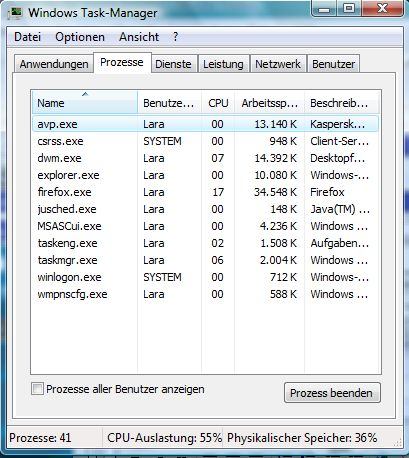The image size is (409, 458).
Task: Open the Ansicht menu
Action: 139,37
